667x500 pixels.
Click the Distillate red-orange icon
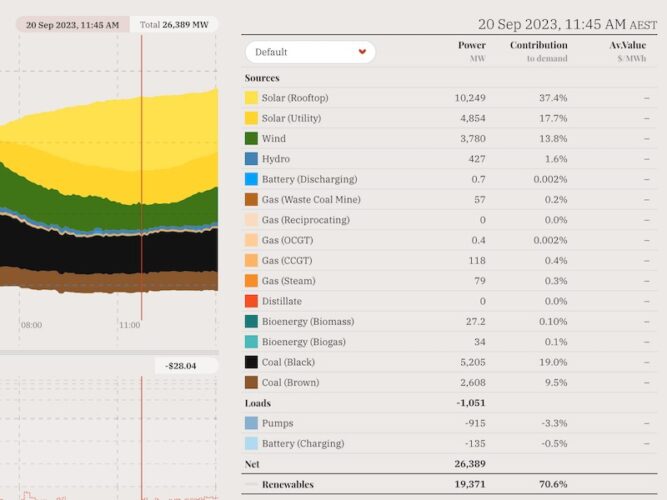pos(252,301)
